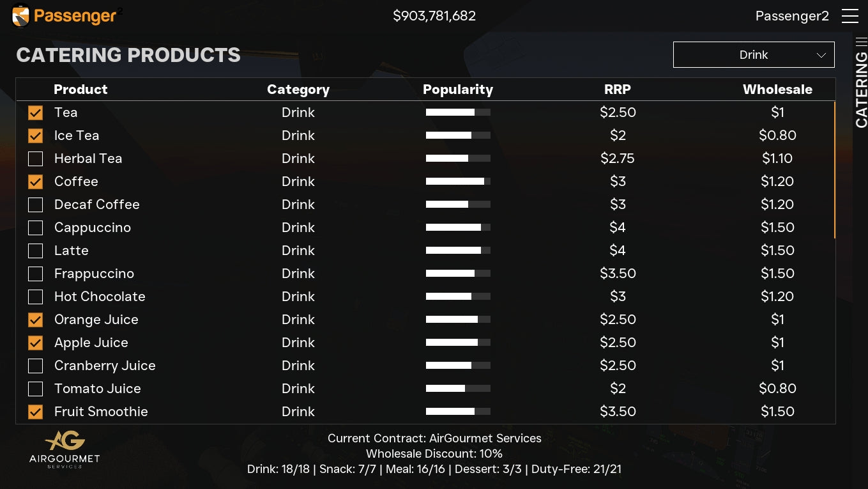
Task: Tick the Cappuccino checkbox
Action: coord(36,228)
